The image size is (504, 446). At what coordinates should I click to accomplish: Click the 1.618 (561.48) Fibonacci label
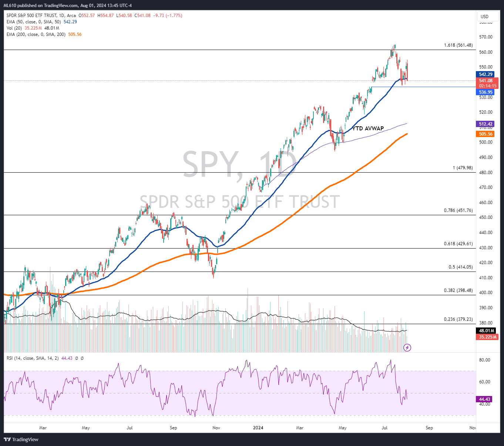coord(458,45)
